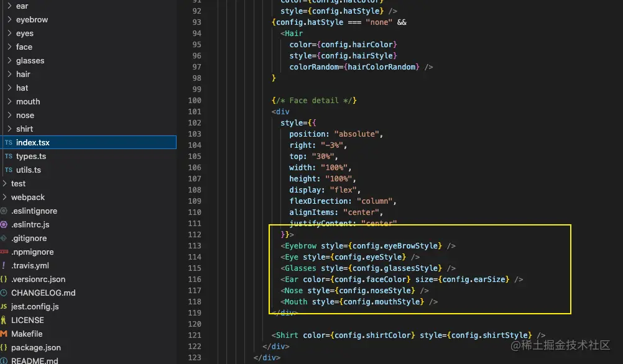The width and height of the screenshot is (623, 364).
Task: Click the TS icon of types.ts
Action: pyautogui.click(x=9, y=156)
